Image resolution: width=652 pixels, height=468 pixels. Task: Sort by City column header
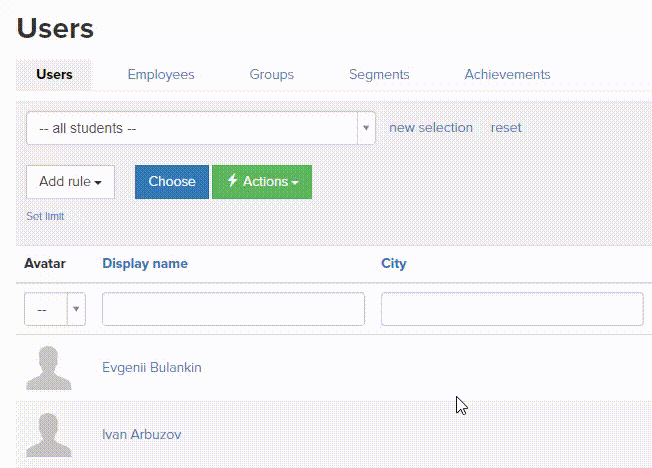click(393, 264)
